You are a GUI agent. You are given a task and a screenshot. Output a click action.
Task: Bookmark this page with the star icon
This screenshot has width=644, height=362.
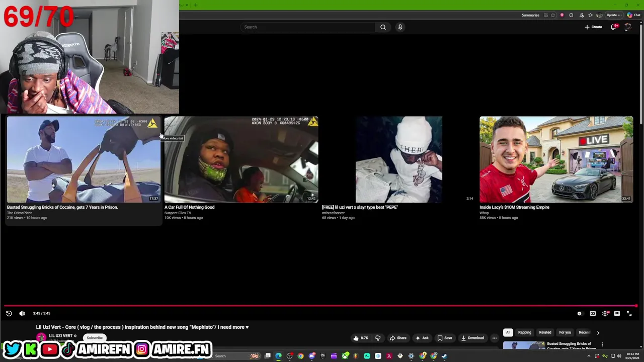553,15
